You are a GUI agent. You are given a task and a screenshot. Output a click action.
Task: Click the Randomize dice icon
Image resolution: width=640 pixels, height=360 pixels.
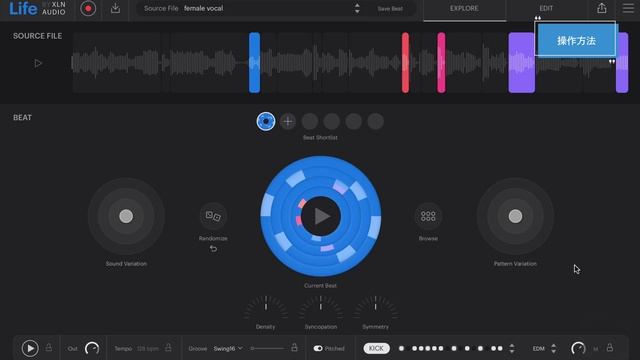coord(213,216)
